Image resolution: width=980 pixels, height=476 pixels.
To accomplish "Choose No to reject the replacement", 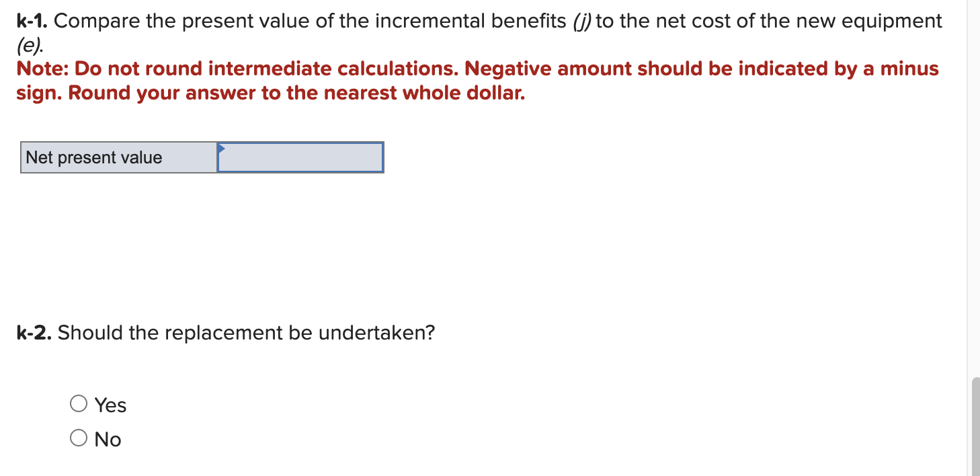I will tap(79, 436).
